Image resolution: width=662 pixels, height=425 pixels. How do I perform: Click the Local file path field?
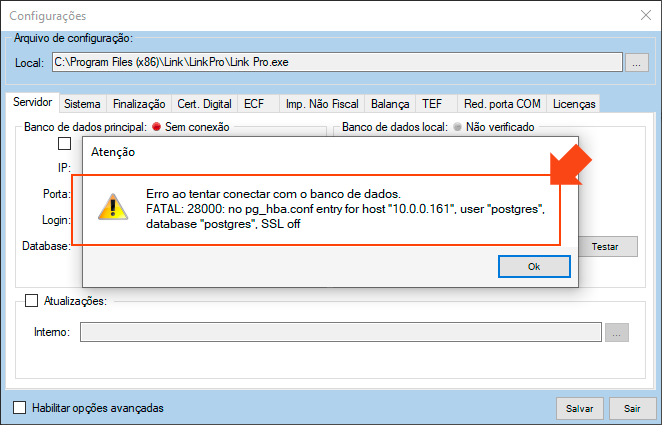(336, 63)
